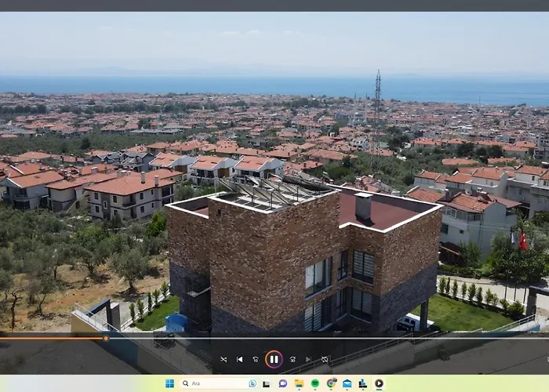Open Task View from the taskbar
The height and width of the screenshot is (392, 549).
(x=267, y=383)
